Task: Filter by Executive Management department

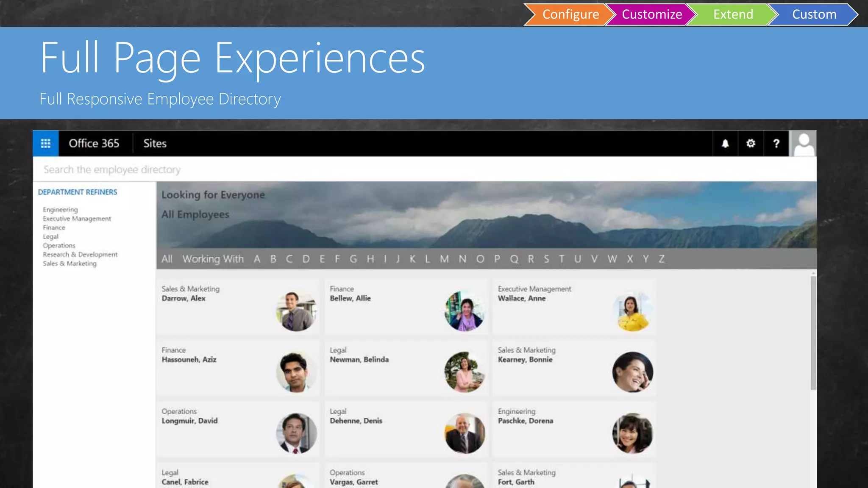Action: pos(77,219)
